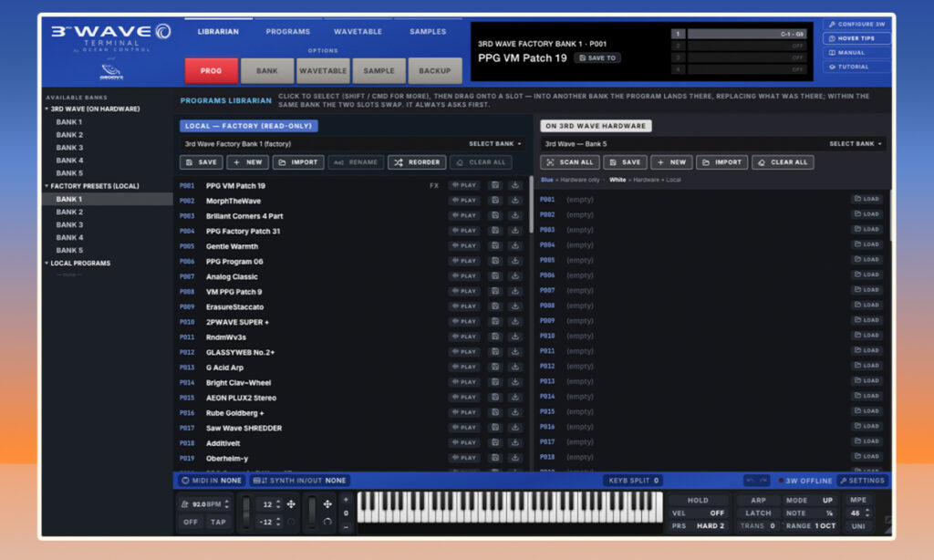
Task: Switch to the PROGRAMS tab
Action: point(287,32)
